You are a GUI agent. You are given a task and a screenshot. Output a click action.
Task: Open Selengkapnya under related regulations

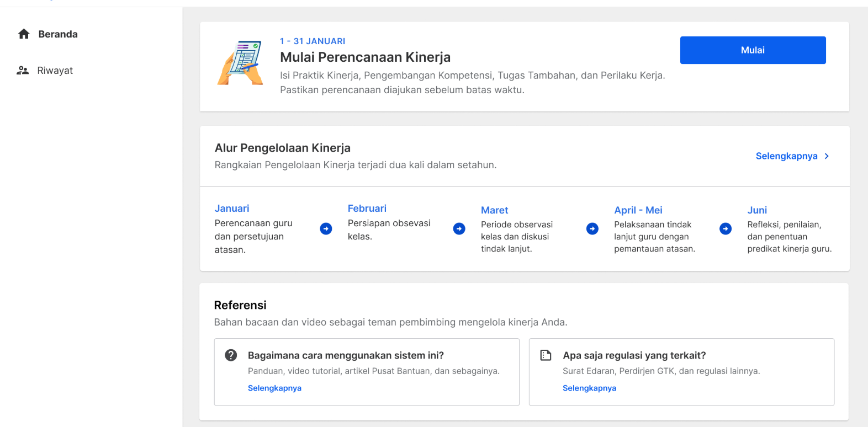(x=589, y=388)
